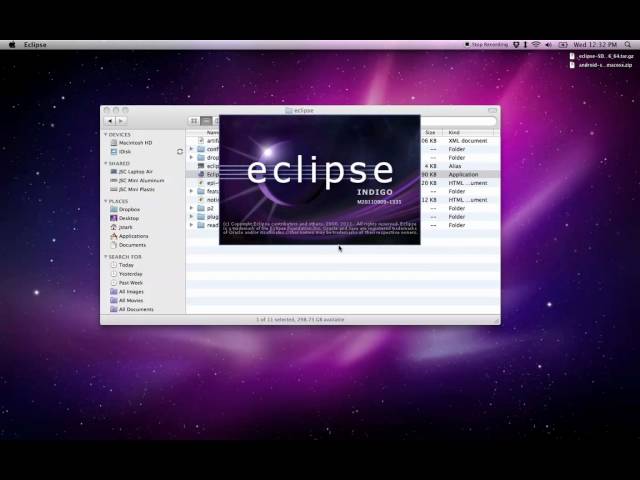The width and height of the screenshot is (640, 480).
Task: Open the home folder in sidebar
Action: 121,227
